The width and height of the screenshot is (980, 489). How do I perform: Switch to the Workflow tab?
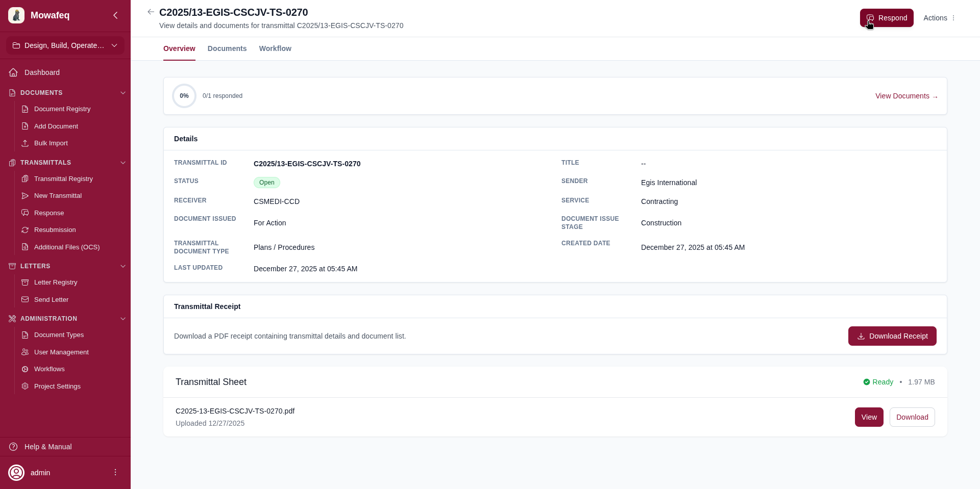pyautogui.click(x=275, y=48)
